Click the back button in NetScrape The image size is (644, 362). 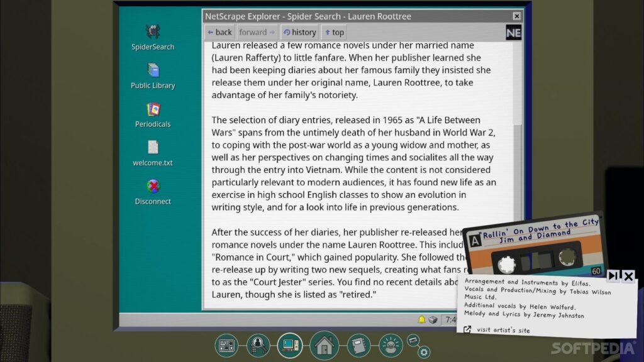pyautogui.click(x=219, y=32)
